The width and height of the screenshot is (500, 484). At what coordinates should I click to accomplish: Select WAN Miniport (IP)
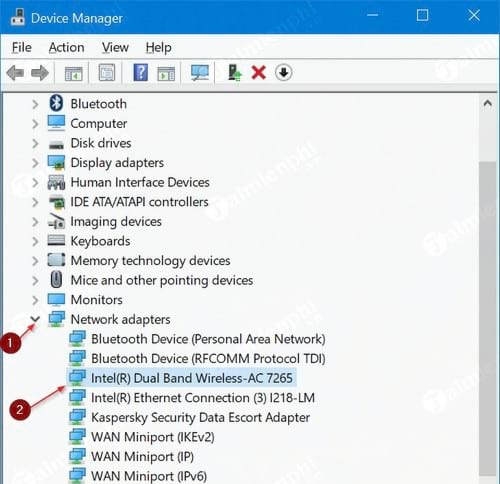[143, 457]
